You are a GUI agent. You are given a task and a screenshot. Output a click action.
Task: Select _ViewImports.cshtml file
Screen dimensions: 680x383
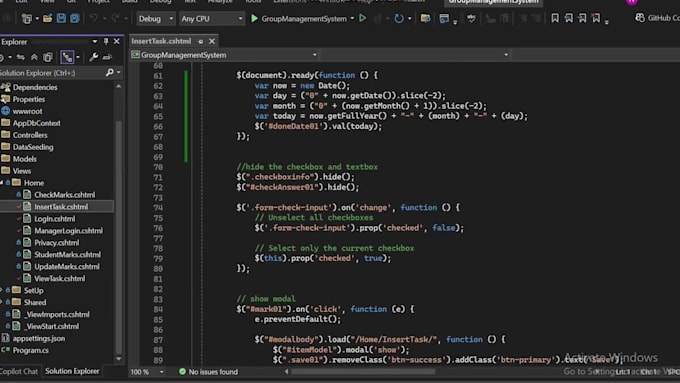(x=57, y=314)
